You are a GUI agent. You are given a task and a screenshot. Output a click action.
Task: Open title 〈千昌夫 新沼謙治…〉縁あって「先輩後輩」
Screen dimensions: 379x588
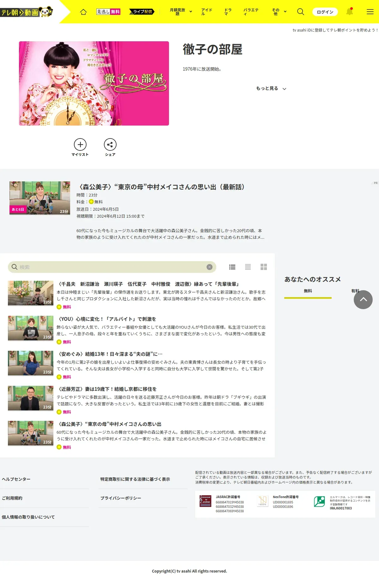pyautogui.click(x=149, y=284)
